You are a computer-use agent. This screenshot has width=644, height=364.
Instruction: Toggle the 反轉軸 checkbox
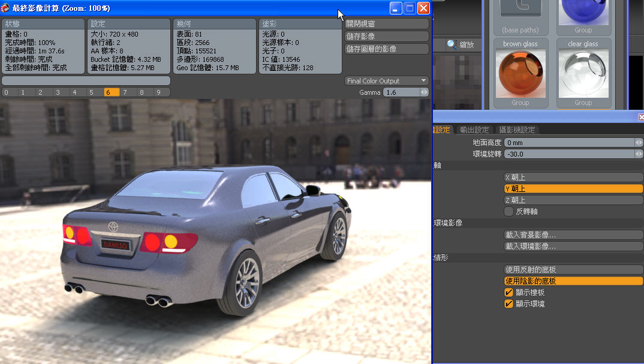(x=509, y=211)
